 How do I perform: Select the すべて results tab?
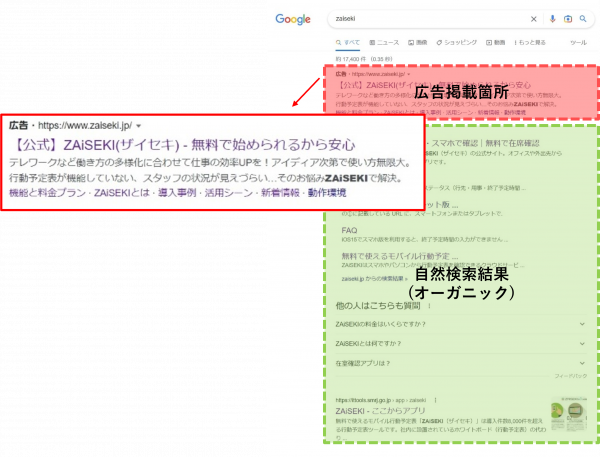(348, 42)
